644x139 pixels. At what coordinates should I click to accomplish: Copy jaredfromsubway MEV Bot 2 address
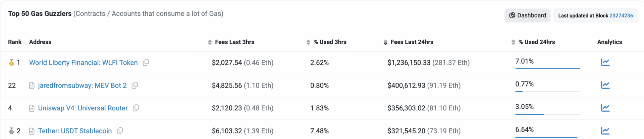click(135, 85)
